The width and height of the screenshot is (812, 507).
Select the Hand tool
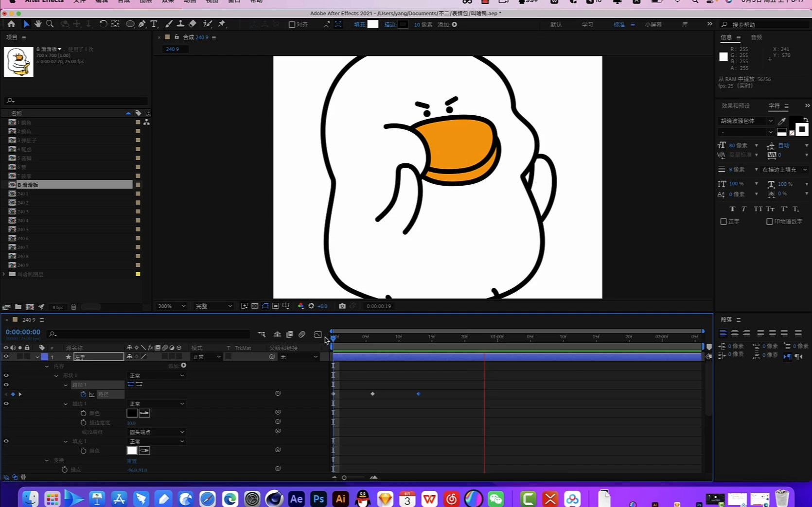coord(37,24)
